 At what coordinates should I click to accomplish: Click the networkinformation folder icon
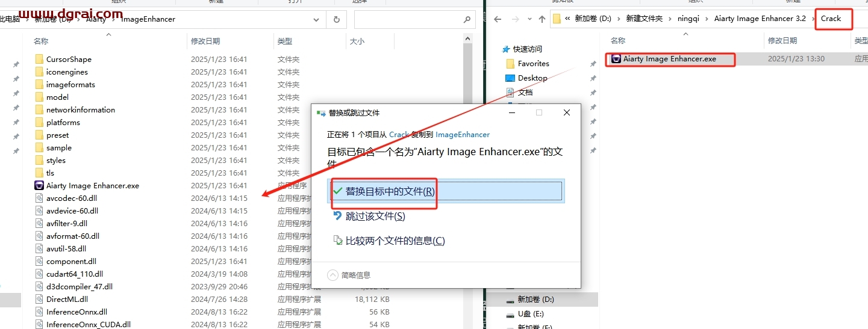pyautogui.click(x=39, y=109)
